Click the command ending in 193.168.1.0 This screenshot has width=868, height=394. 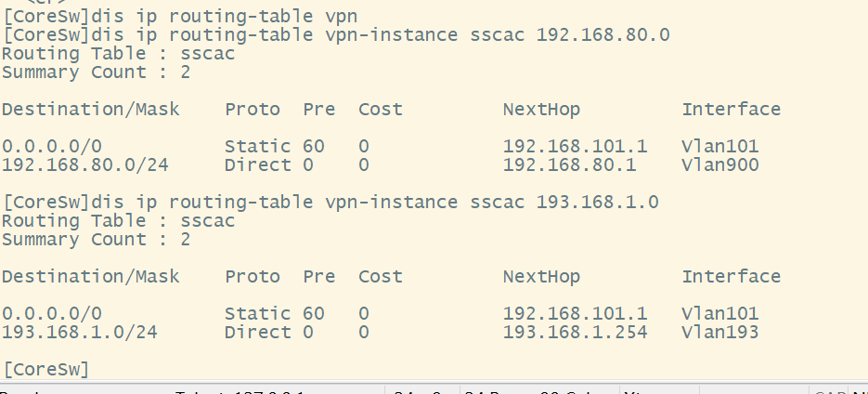coord(330,202)
